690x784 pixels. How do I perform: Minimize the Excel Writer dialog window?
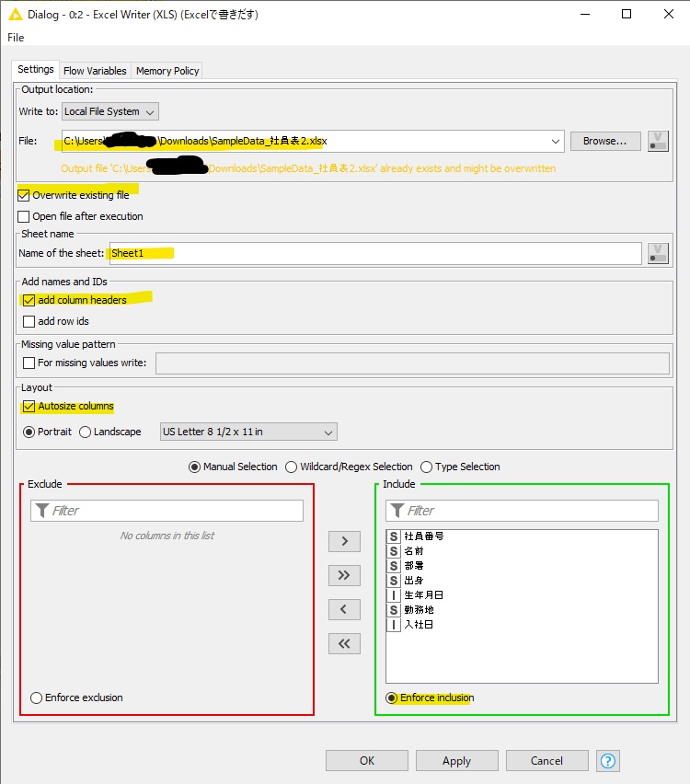(x=585, y=14)
